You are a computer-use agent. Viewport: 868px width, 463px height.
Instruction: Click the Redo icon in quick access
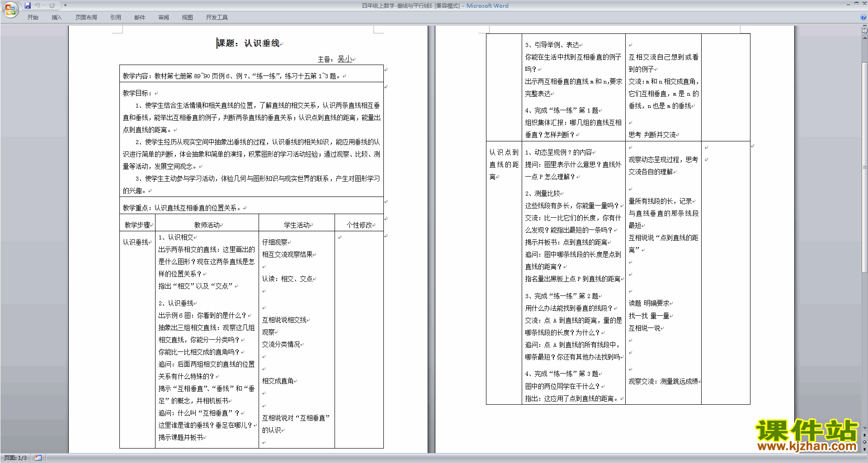pos(52,5)
